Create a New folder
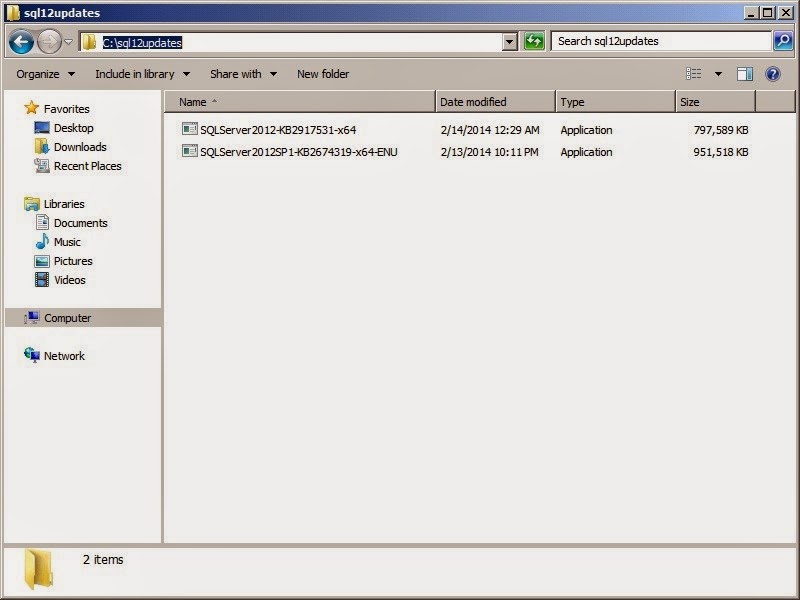 click(323, 74)
